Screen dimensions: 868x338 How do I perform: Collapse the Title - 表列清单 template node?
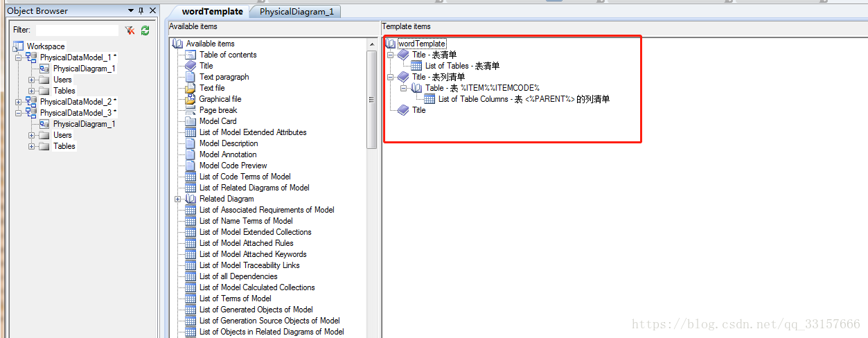(391, 77)
